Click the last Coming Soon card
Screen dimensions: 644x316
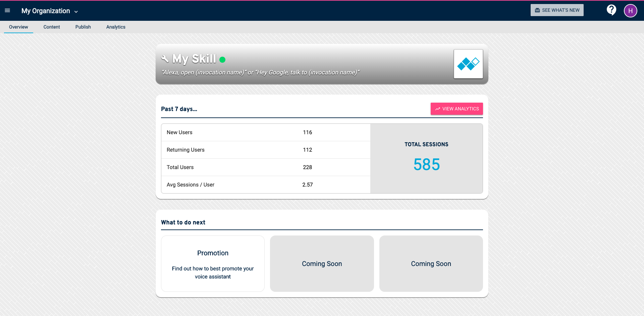tap(431, 264)
